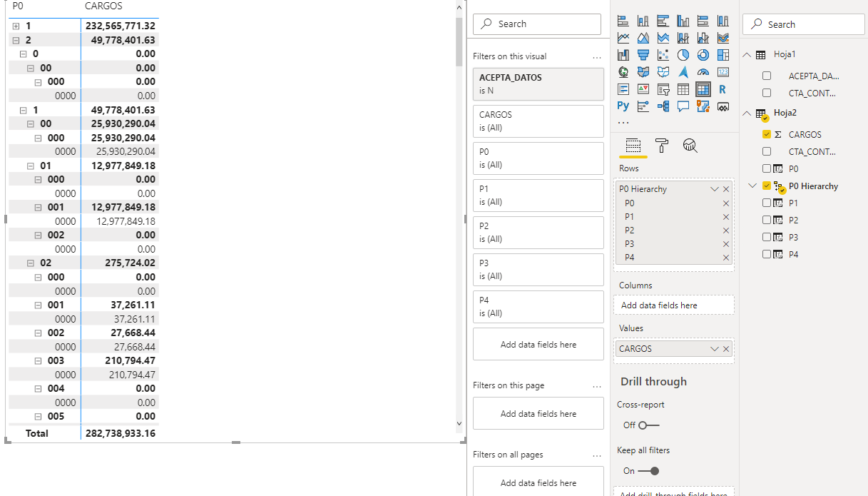Image resolution: width=868 pixels, height=496 pixels.
Task: Open options for Filters on this visual
Action: (597, 56)
